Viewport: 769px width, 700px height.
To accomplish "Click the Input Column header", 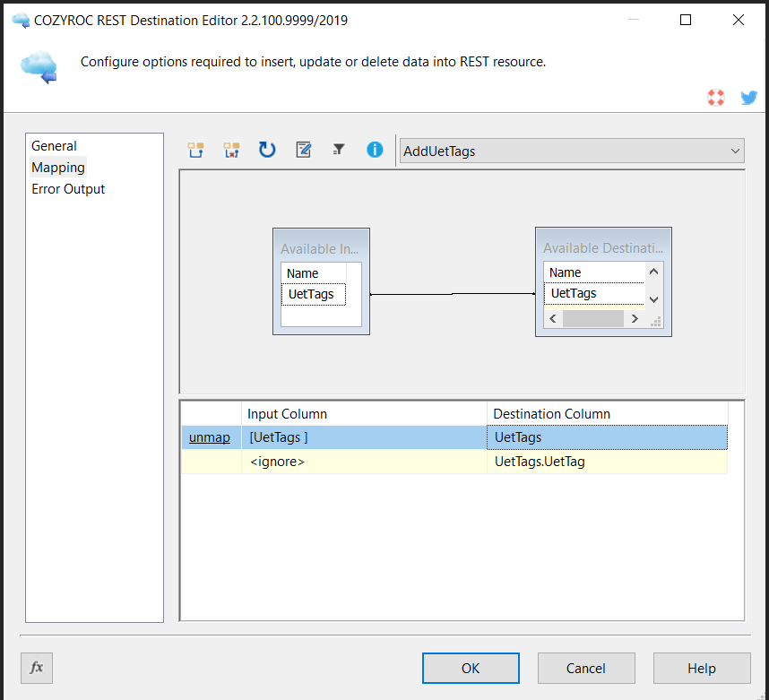I will [364, 414].
